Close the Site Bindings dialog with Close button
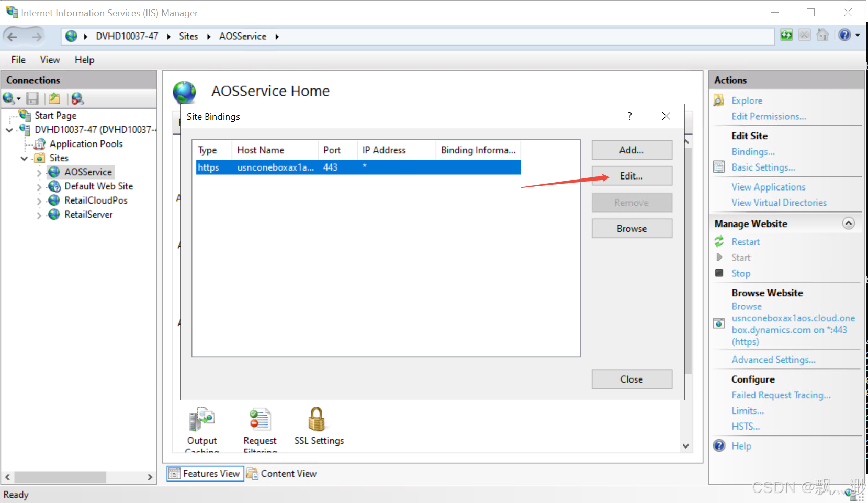The image size is (868, 503). coord(632,379)
